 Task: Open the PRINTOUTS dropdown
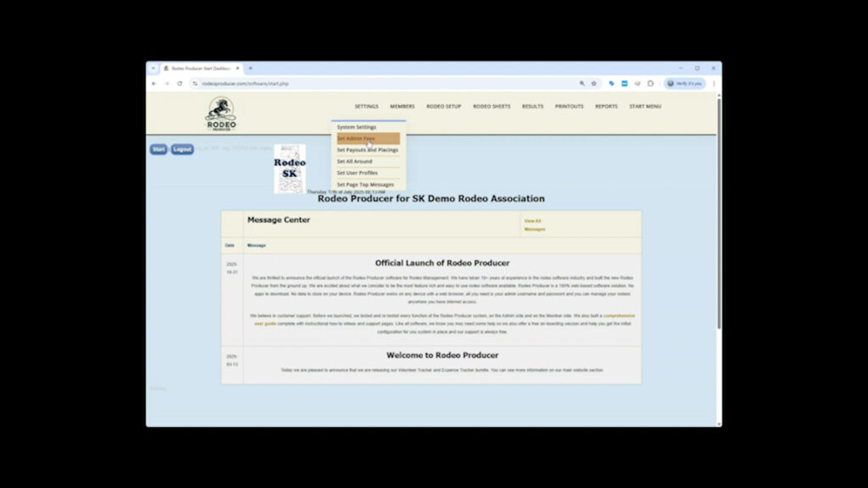(x=569, y=106)
